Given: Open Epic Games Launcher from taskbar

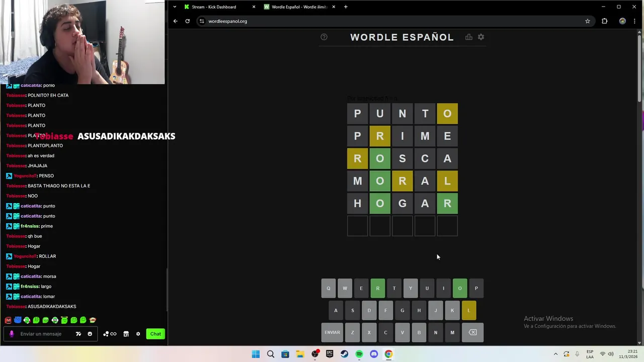Looking at the screenshot, I should pyautogui.click(x=330, y=354).
